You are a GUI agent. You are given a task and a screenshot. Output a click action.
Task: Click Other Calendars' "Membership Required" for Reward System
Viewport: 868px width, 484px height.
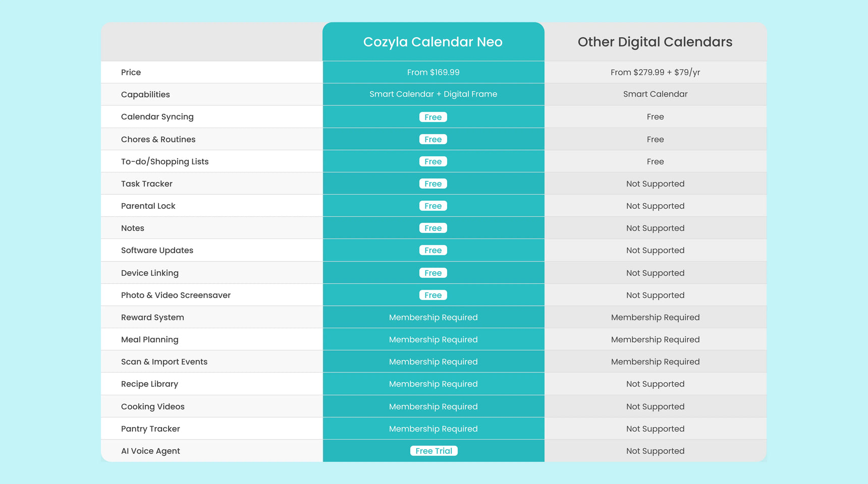[656, 317]
